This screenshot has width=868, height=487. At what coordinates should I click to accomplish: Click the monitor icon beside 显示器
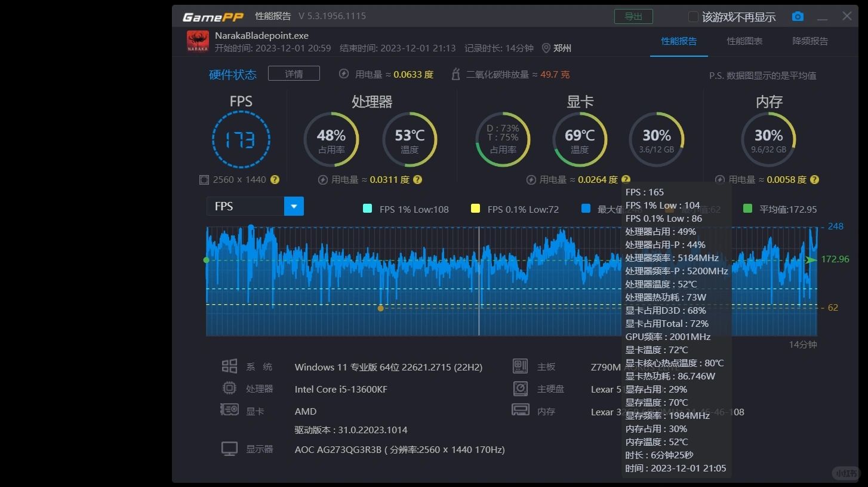point(229,449)
